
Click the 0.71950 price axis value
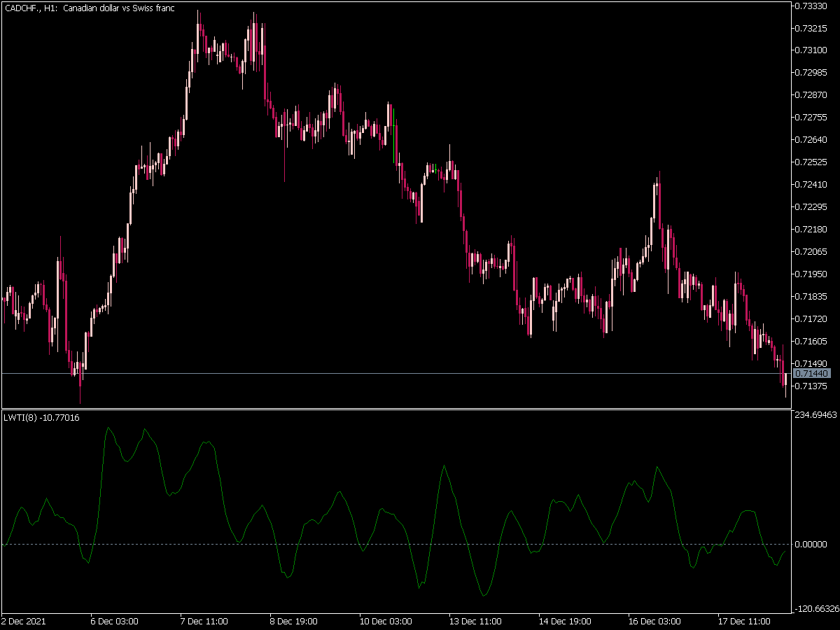(812, 274)
